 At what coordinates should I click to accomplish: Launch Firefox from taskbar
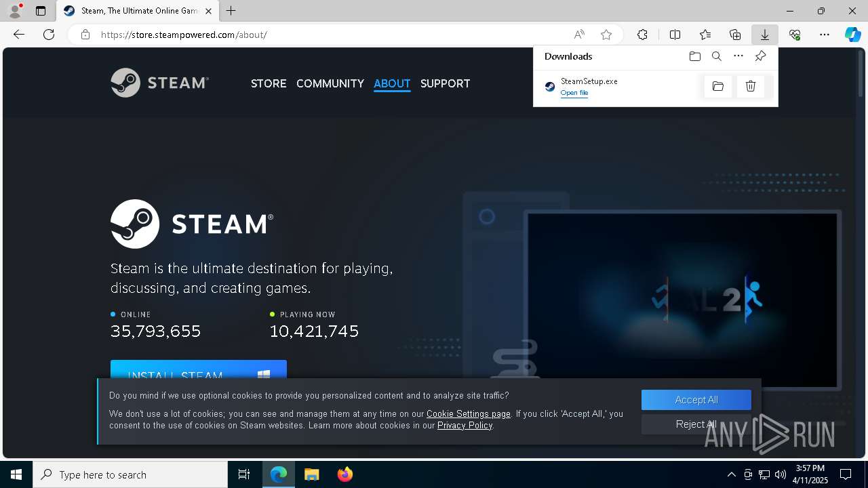click(x=345, y=474)
